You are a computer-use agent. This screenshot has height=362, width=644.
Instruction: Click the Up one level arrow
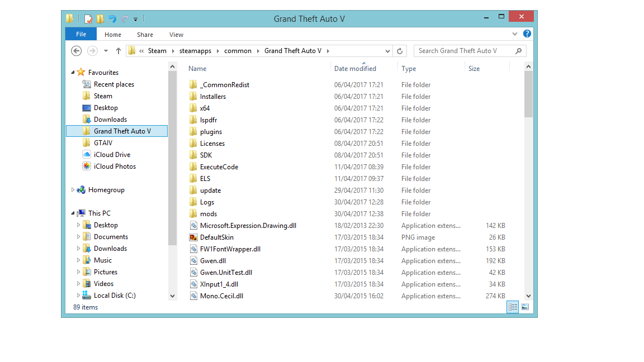[x=119, y=51]
